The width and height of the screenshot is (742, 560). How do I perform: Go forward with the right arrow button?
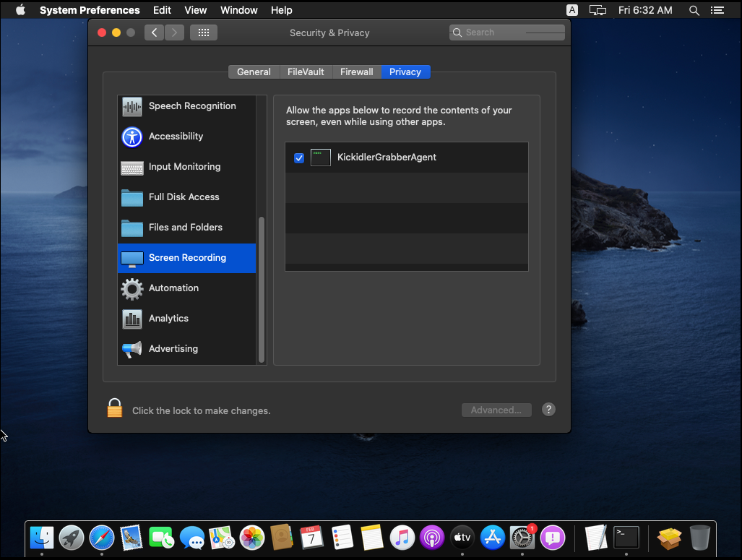[174, 33]
